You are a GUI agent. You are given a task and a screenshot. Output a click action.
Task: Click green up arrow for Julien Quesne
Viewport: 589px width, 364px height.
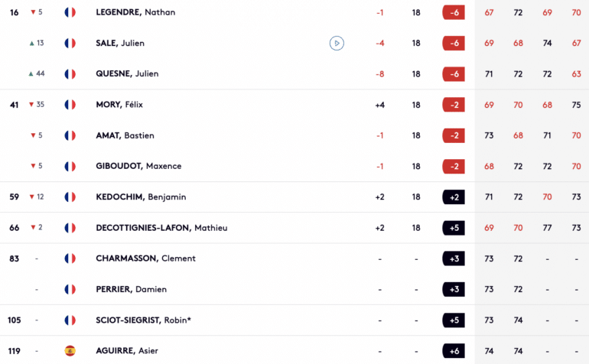[x=31, y=74]
